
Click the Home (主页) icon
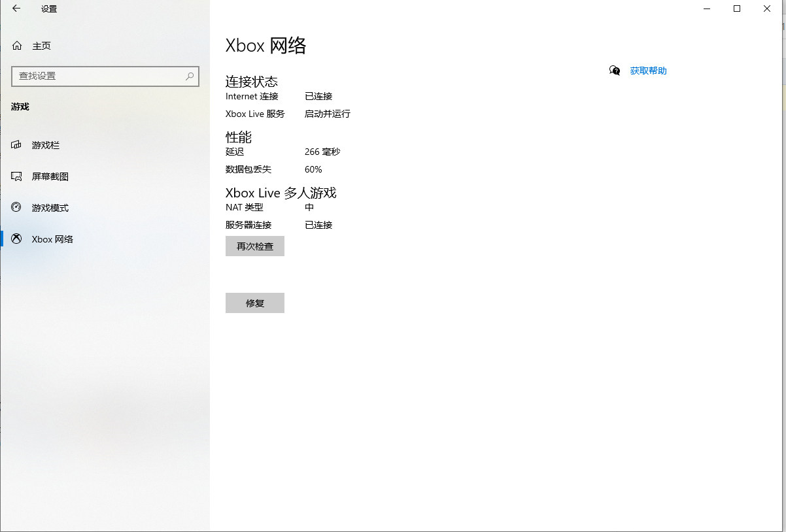click(17, 46)
